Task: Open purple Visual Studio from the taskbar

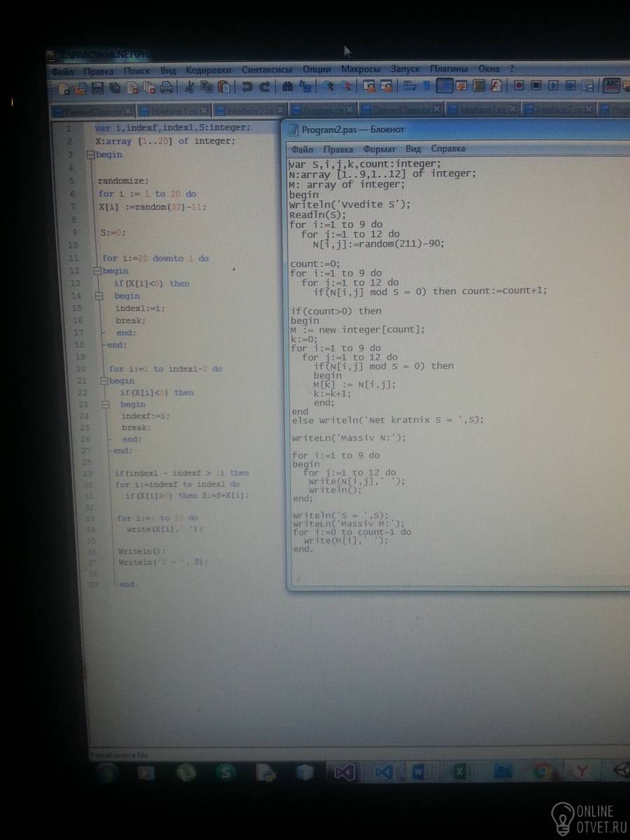Action: coord(345,772)
